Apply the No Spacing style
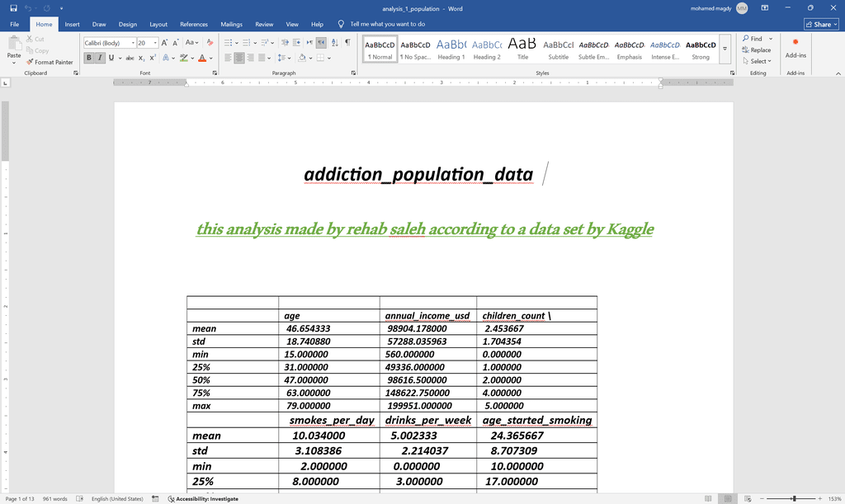Viewport: 845px width, 504px height. tap(416, 49)
